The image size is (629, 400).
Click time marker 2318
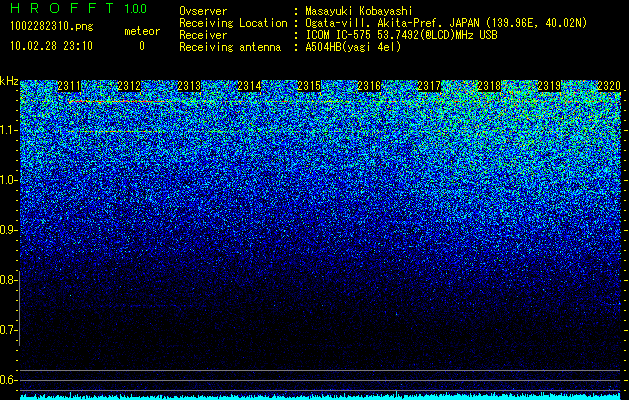489,86
